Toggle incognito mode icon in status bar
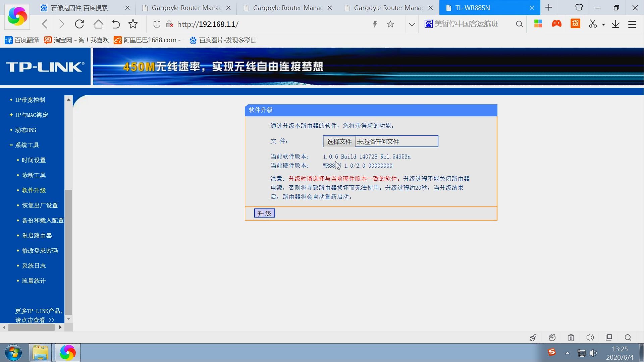This screenshot has width=644, height=362. (552, 338)
